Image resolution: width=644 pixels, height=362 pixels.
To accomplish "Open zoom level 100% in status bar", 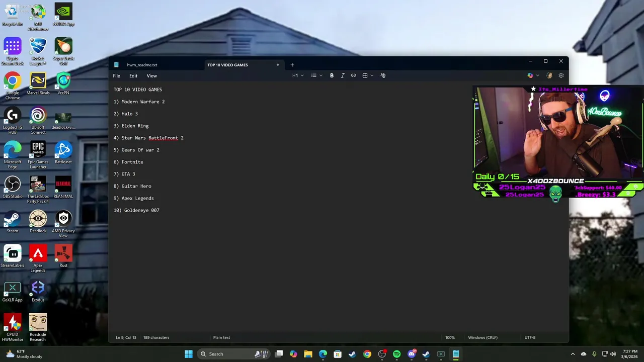I will pyautogui.click(x=450, y=337).
